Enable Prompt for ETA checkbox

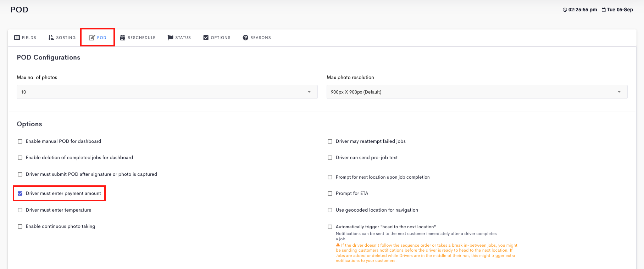tap(330, 194)
